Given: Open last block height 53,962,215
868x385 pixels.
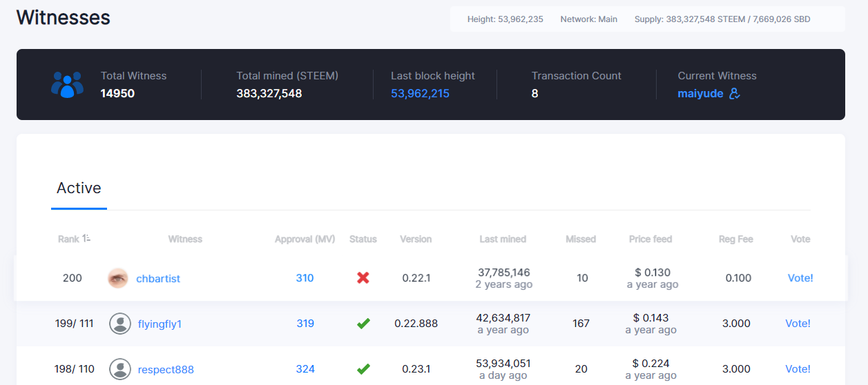Looking at the screenshot, I should coord(420,93).
